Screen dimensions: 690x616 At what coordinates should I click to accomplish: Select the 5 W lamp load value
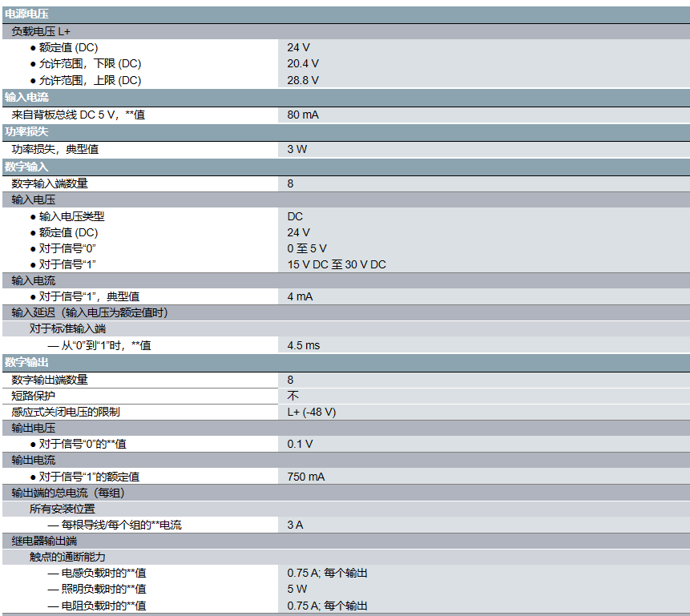pos(297,590)
